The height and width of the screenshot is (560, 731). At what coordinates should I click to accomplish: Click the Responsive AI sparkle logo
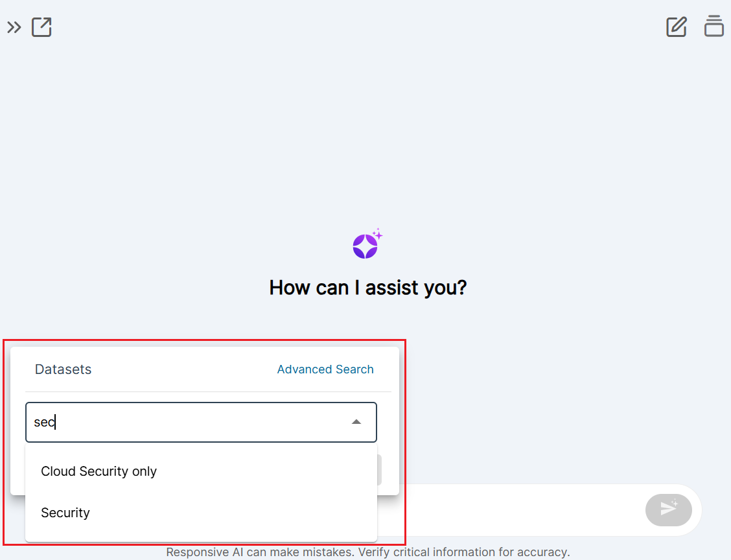click(x=367, y=244)
